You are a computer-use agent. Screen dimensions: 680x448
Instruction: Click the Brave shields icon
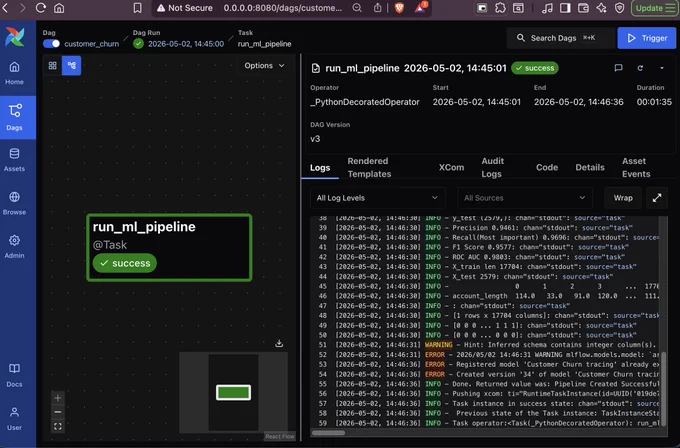(399, 8)
